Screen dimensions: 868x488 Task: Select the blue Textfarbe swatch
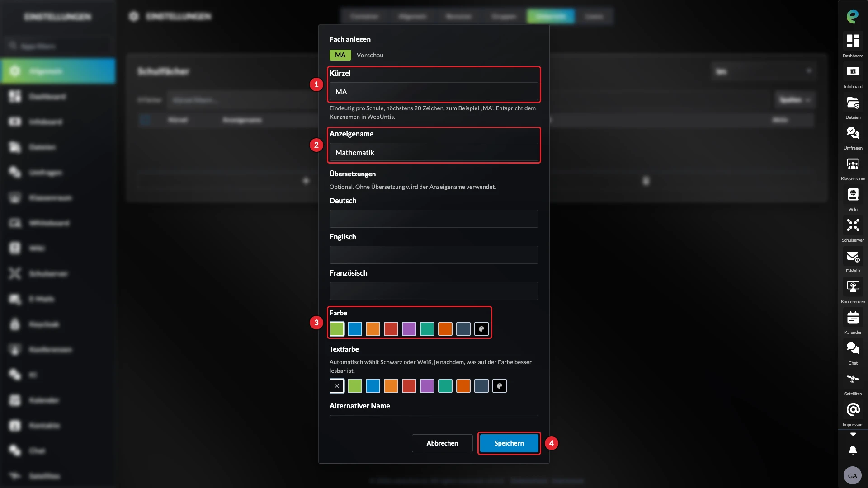point(373,386)
